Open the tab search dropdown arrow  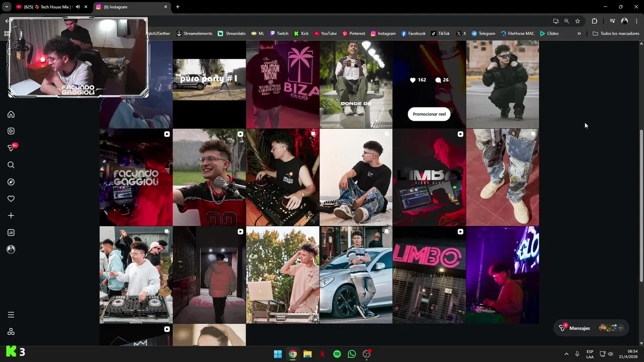pos(7,7)
